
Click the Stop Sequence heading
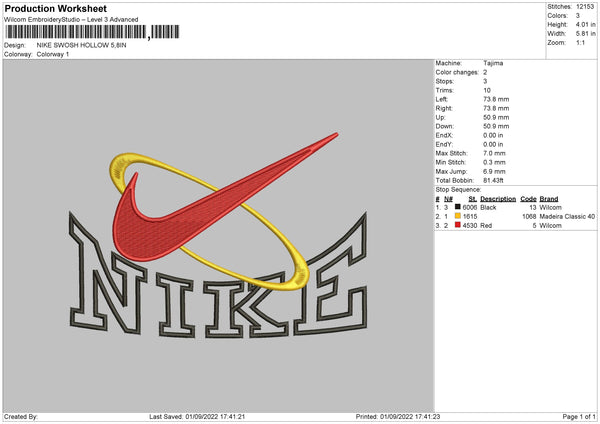pos(458,190)
